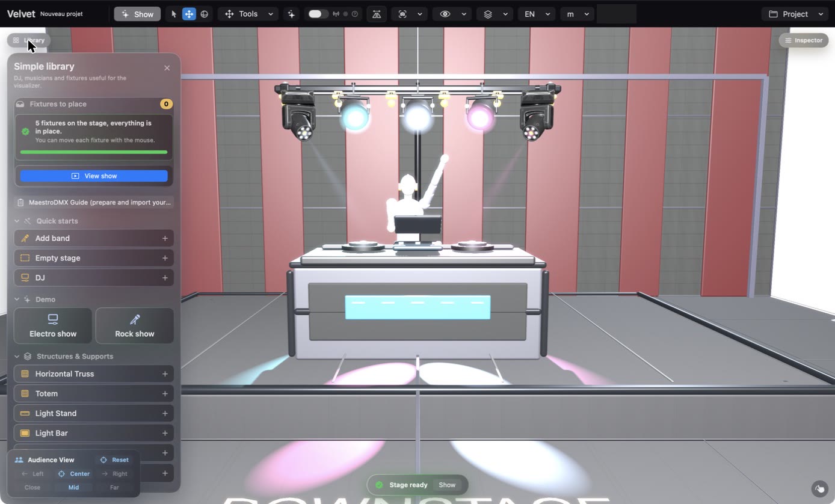The height and width of the screenshot is (504, 835).
Task: Add a Light Stand via plus icon
Action: pos(165,414)
